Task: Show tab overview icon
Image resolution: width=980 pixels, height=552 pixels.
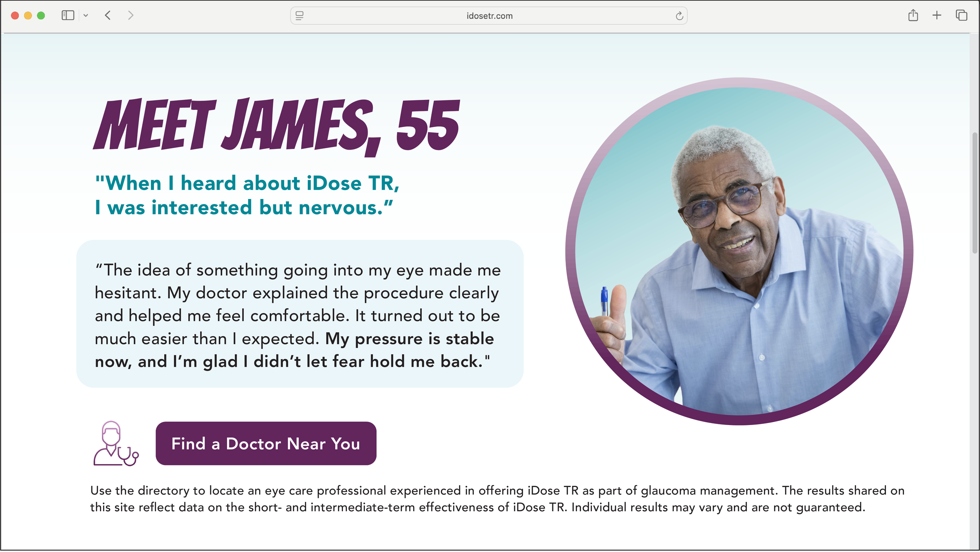Action: [961, 15]
